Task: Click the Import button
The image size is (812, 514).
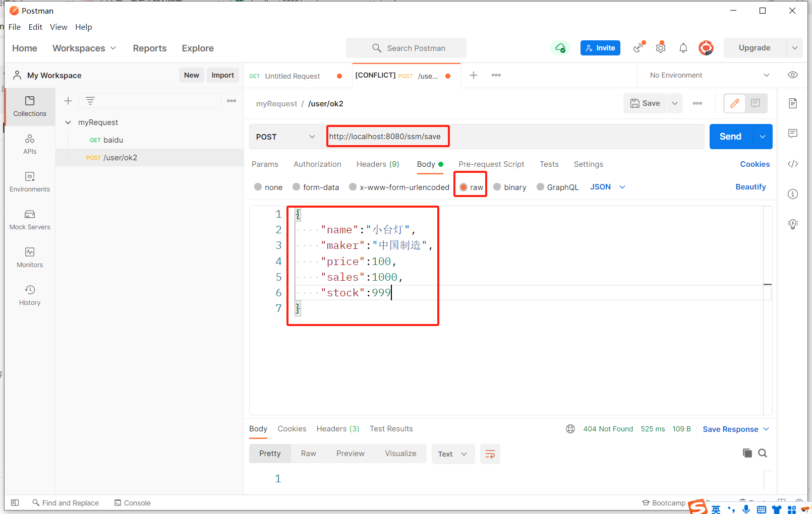Action: [x=222, y=75]
